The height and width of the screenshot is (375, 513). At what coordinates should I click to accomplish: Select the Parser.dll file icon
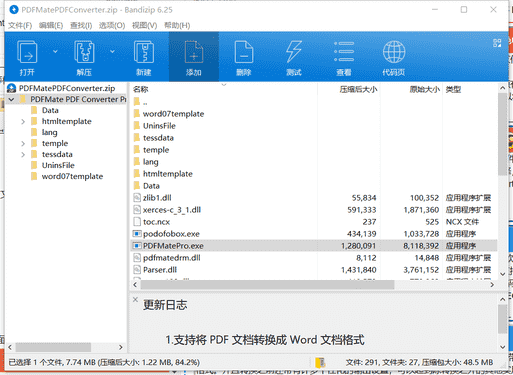pos(137,270)
